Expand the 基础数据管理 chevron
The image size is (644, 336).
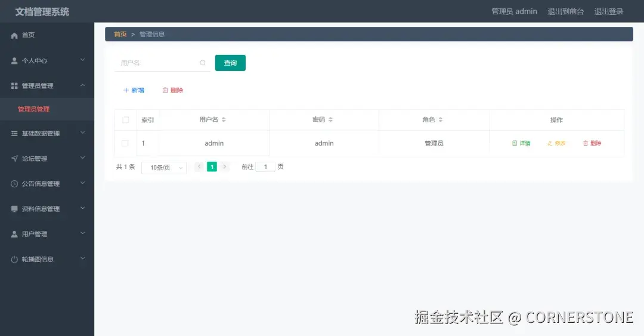pyautogui.click(x=82, y=132)
